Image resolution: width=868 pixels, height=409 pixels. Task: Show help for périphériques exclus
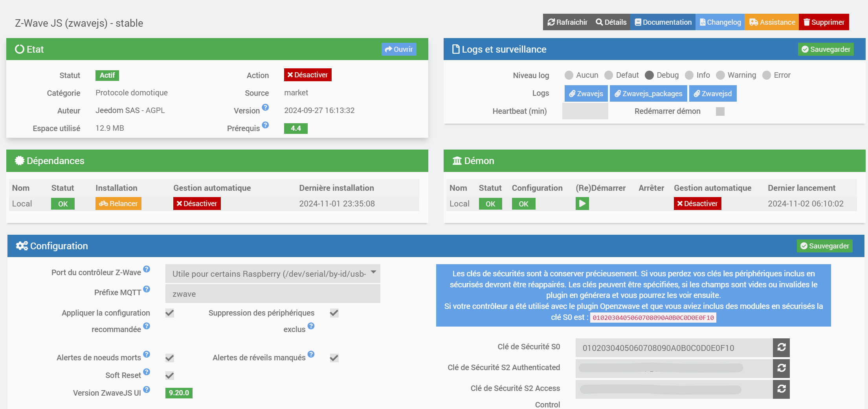click(311, 326)
